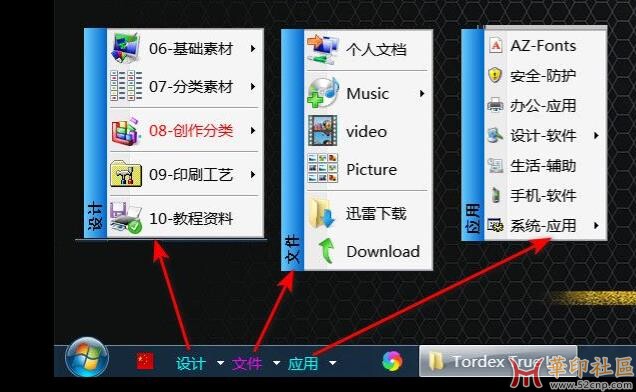This screenshot has width=636, height=392.
Task: Choose the AZ-Fonts menu label
Action: pos(543,45)
